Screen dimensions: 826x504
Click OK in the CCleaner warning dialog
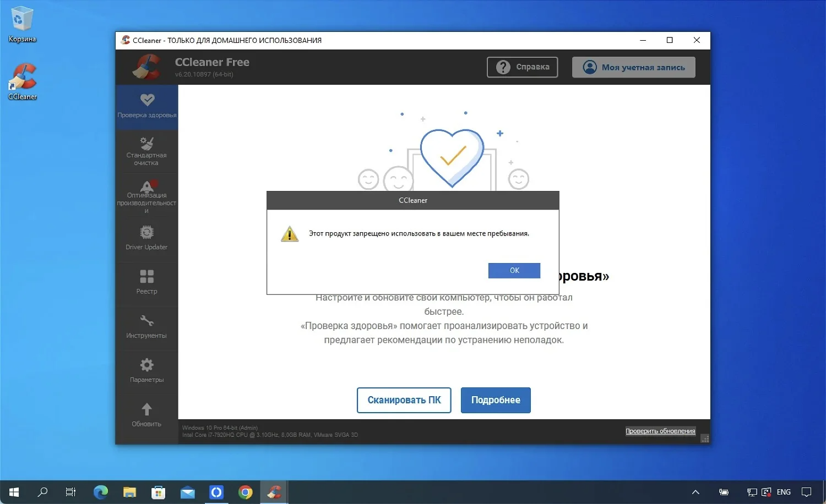pyautogui.click(x=514, y=270)
